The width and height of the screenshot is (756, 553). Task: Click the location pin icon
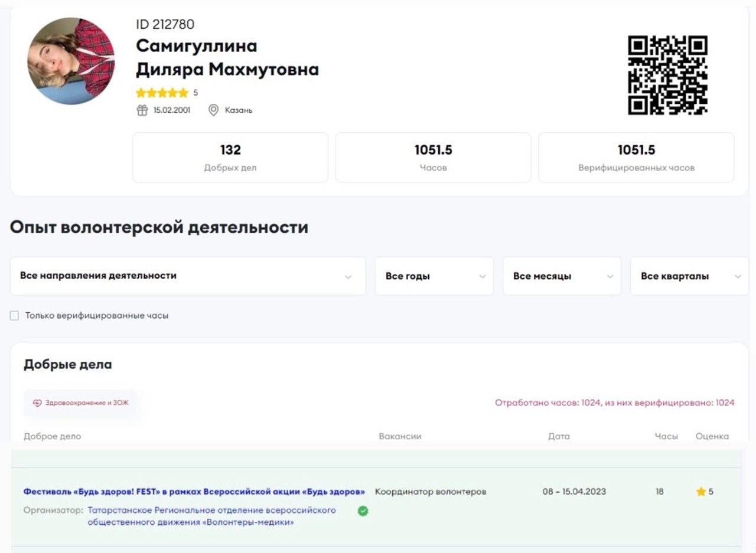click(214, 110)
